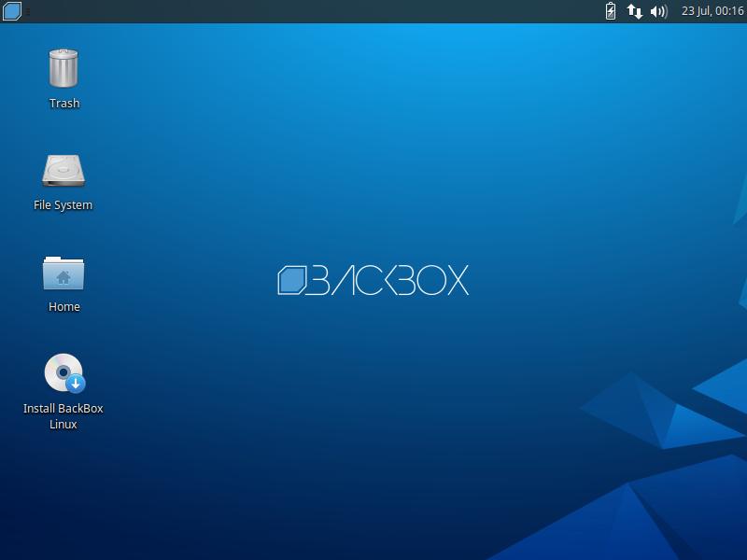
Task: Click the 'Install BackBox Linux' label text
Action: pos(63,416)
